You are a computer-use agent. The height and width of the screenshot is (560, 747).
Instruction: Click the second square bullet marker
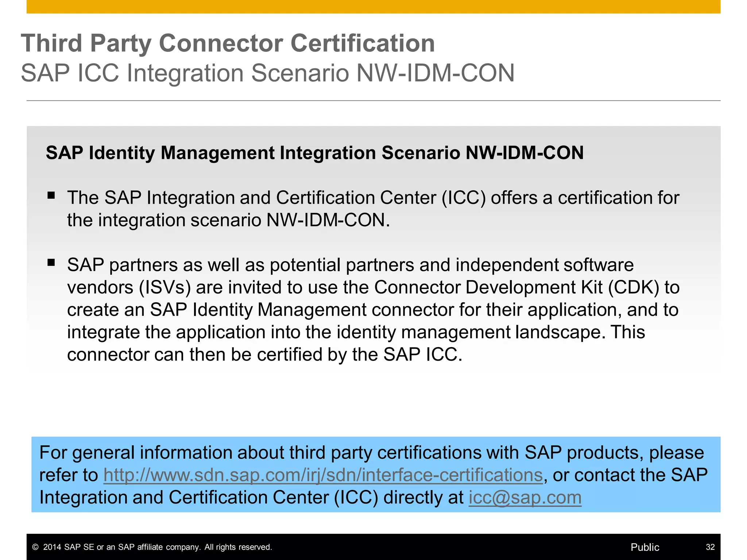point(51,262)
